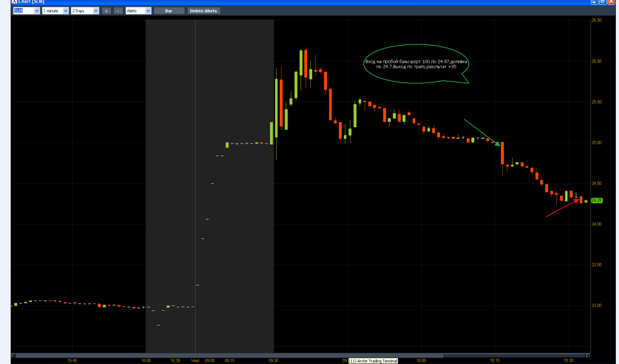The width and height of the screenshot is (619, 364).
Task: Click the green 24.29 current price label
Action: [596, 201]
